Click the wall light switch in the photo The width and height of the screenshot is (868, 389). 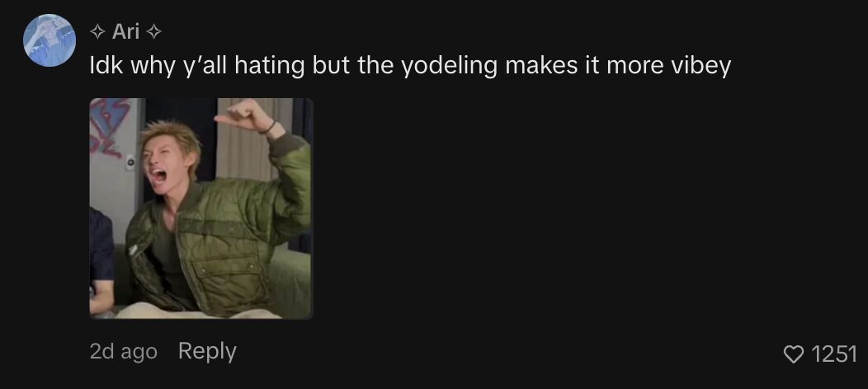coord(130,162)
